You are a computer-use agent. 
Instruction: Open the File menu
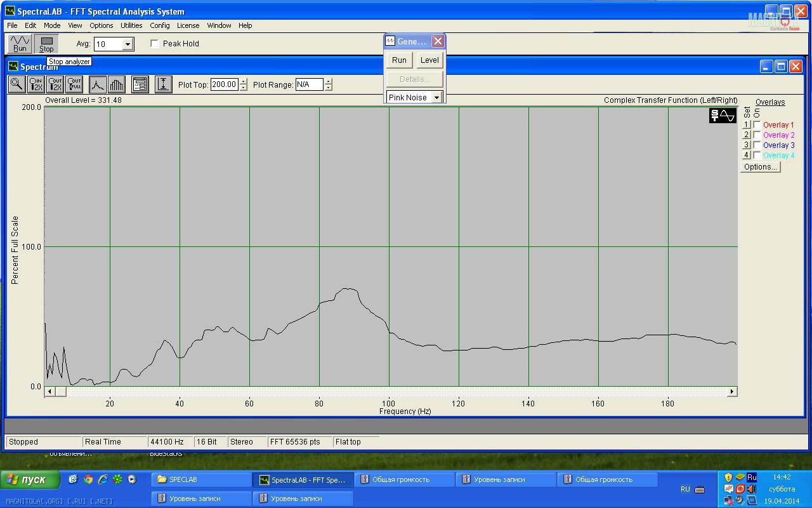pos(12,25)
